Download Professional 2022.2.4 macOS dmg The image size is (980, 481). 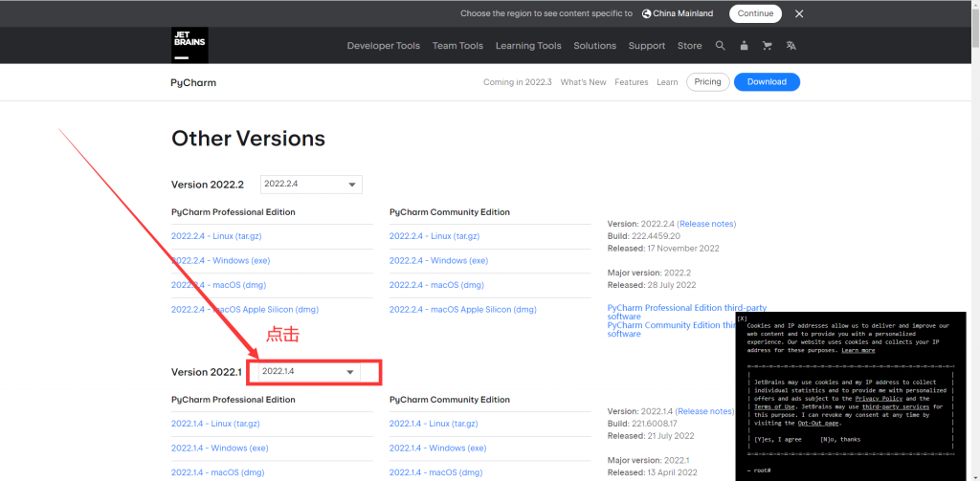pos(218,285)
